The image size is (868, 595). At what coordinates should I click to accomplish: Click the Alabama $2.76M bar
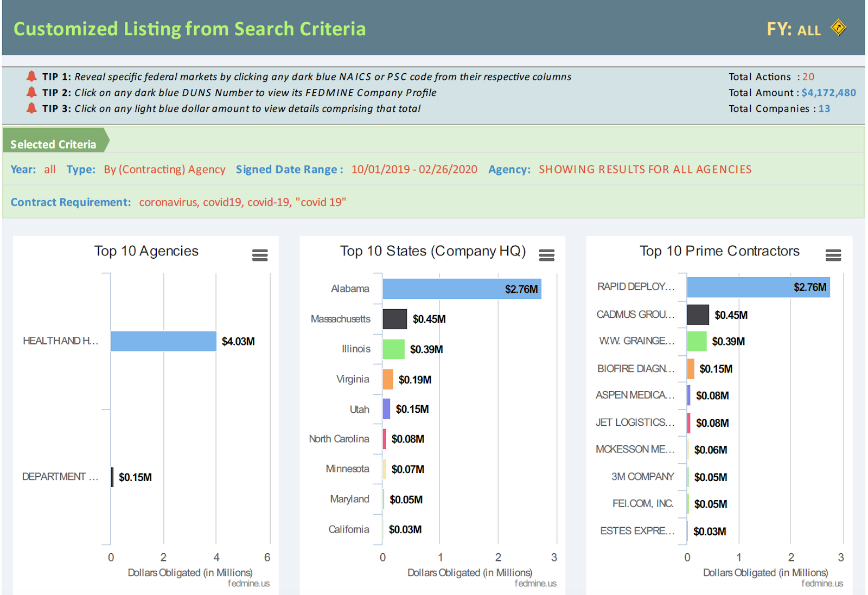[x=462, y=289]
